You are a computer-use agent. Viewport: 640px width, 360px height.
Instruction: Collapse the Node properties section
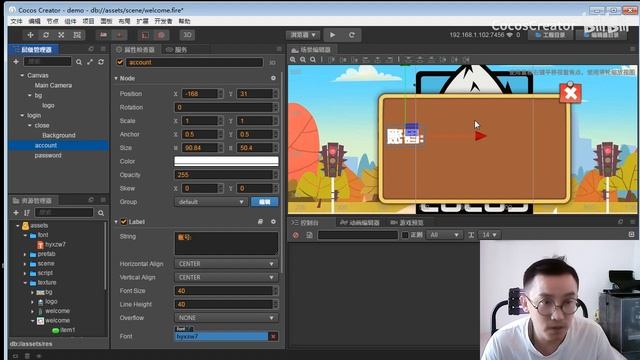116,78
